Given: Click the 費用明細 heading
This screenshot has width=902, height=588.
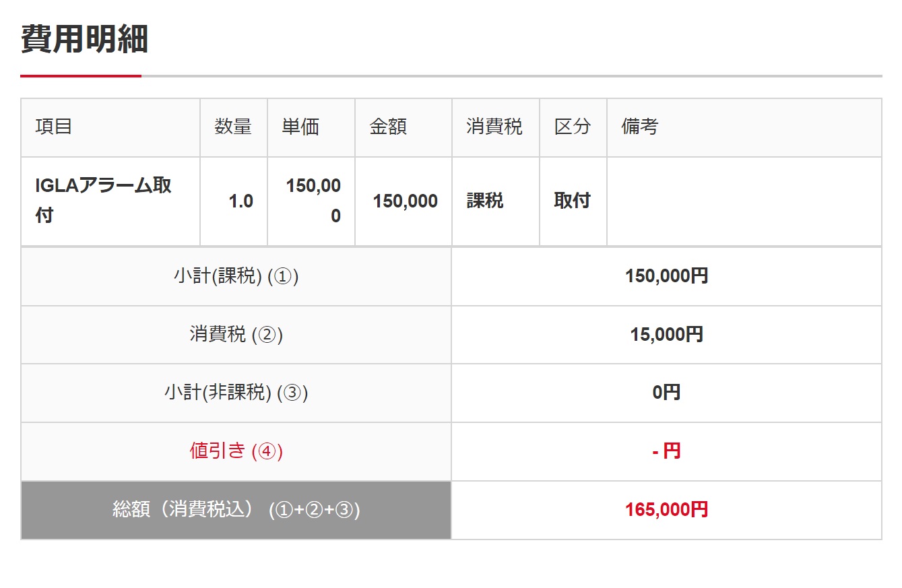Looking at the screenshot, I should [84, 39].
